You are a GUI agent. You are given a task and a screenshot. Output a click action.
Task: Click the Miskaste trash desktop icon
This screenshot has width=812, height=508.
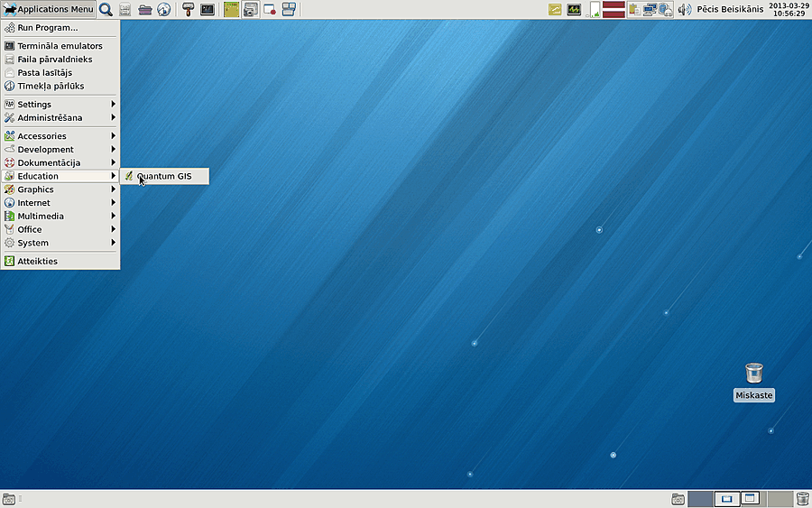click(754, 373)
